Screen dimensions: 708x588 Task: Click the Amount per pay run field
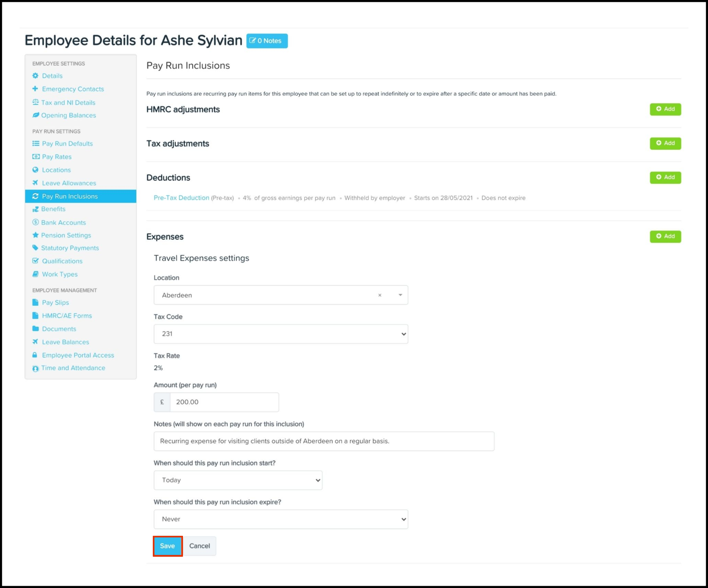224,402
